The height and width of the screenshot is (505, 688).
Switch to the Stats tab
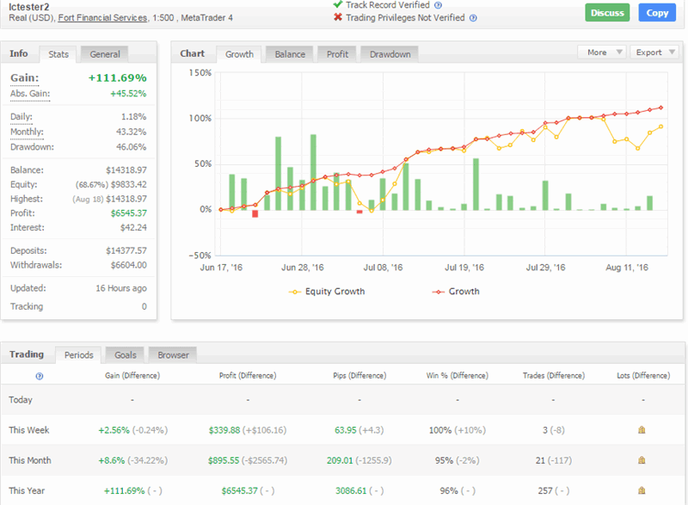pos(58,54)
